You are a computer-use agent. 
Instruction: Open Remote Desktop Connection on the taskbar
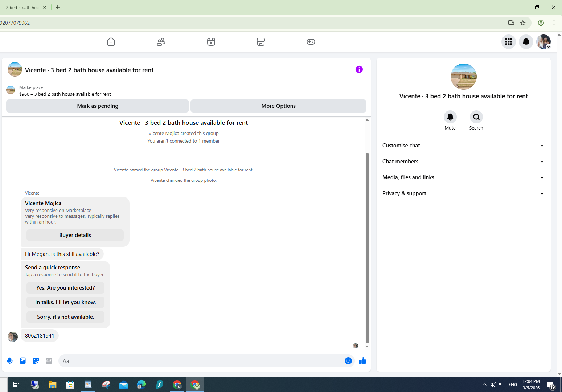click(x=35, y=385)
